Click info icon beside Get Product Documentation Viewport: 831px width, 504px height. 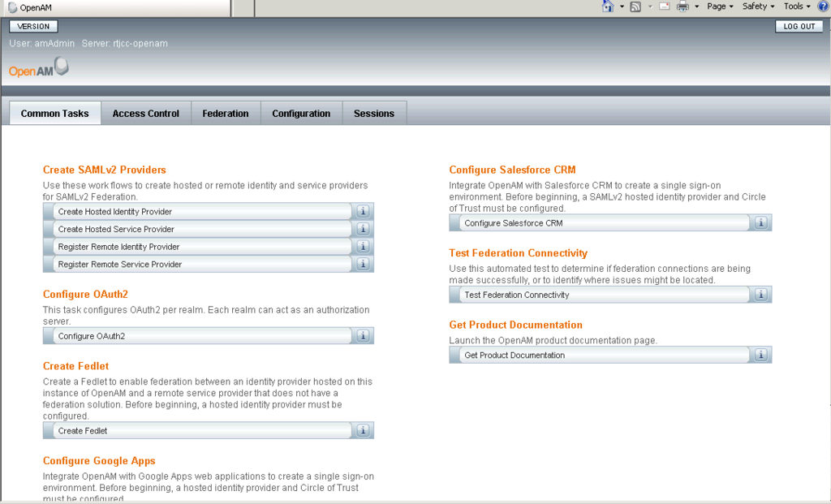(x=760, y=354)
